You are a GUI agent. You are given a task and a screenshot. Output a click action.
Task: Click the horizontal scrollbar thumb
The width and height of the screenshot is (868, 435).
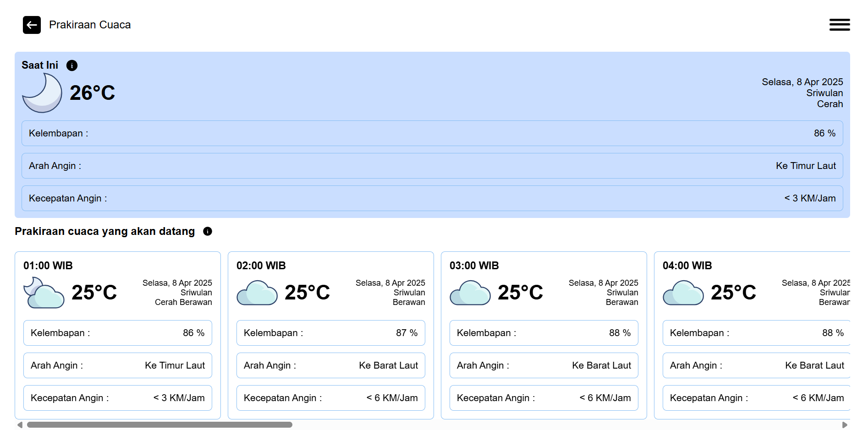[159, 425]
